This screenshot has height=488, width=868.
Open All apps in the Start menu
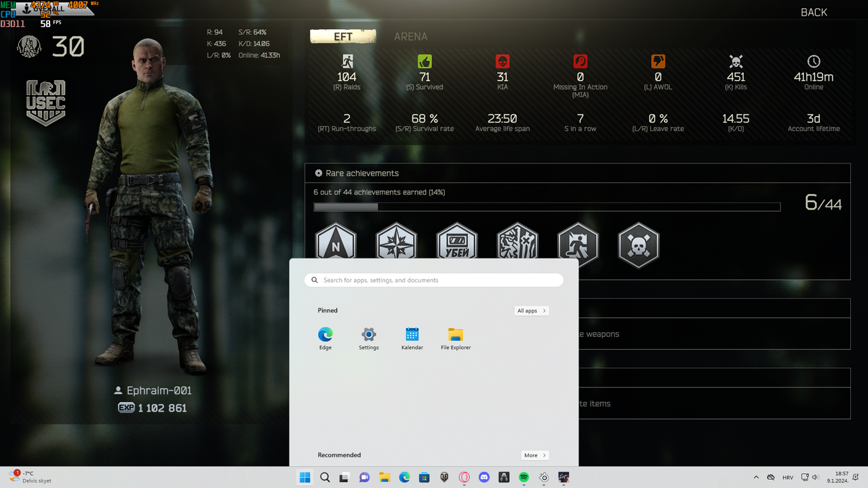coord(531,310)
